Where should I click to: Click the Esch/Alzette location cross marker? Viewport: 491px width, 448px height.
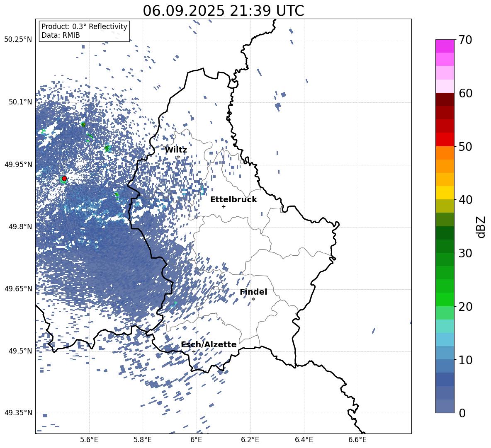coord(194,351)
